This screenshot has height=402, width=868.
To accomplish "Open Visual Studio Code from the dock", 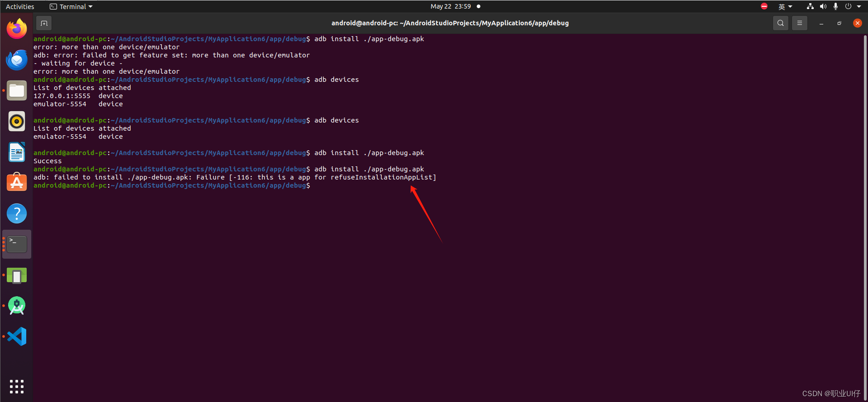I will pos(17,336).
